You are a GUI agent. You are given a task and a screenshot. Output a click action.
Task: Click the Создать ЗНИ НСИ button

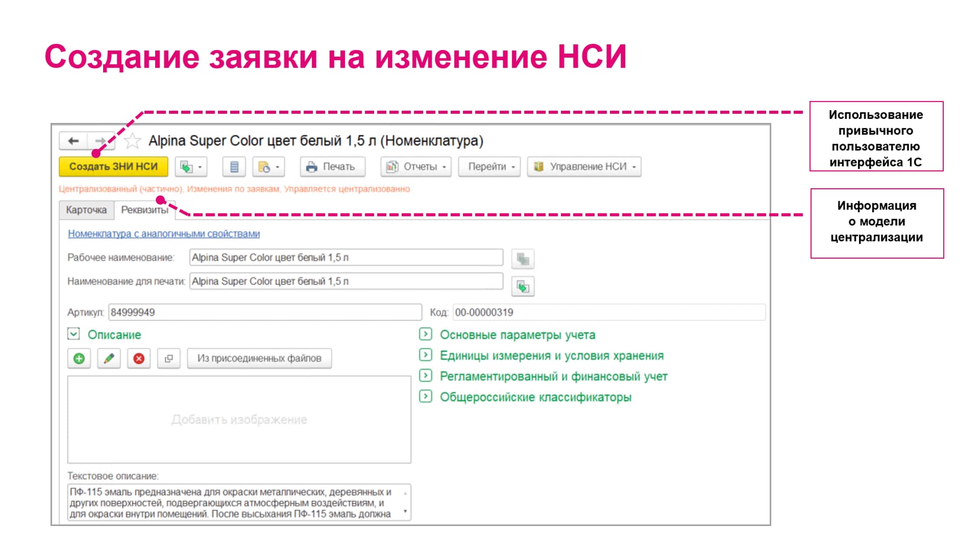click(113, 167)
